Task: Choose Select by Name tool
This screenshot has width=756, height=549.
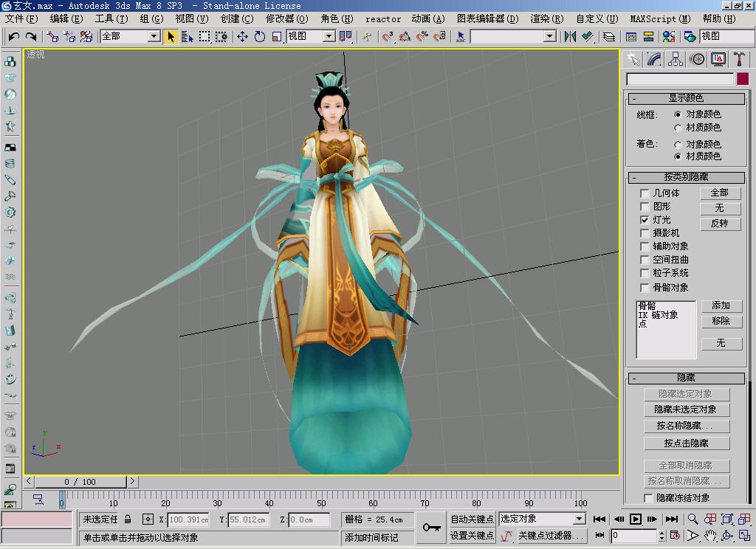Action: tap(187, 37)
